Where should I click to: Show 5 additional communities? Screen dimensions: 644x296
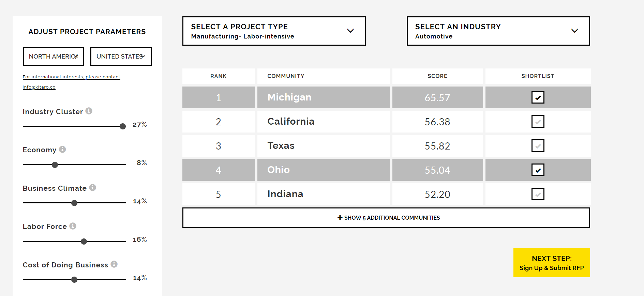[386, 218]
